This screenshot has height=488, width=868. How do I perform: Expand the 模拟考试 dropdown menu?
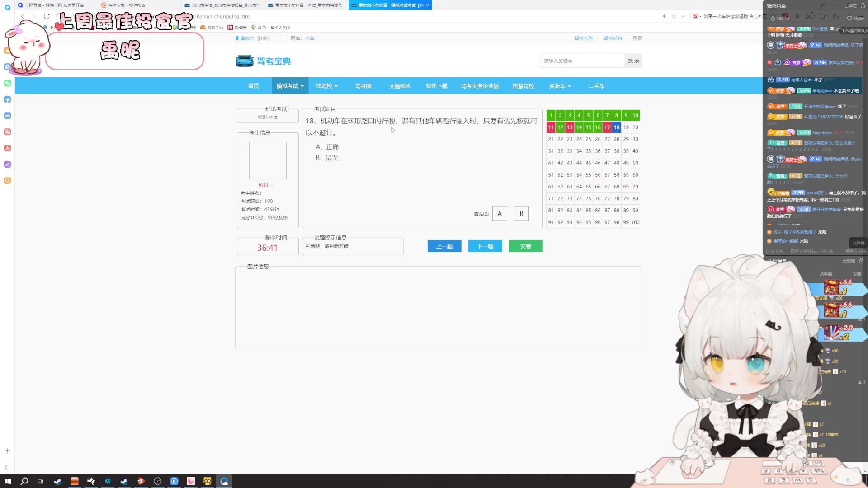pyautogui.click(x=290, y=86)
